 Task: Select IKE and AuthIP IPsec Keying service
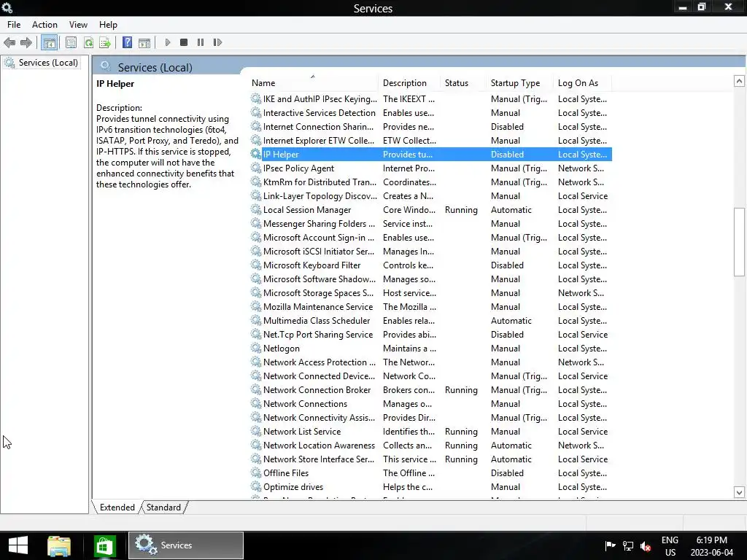pyautogui.click(x=430, y=99)
